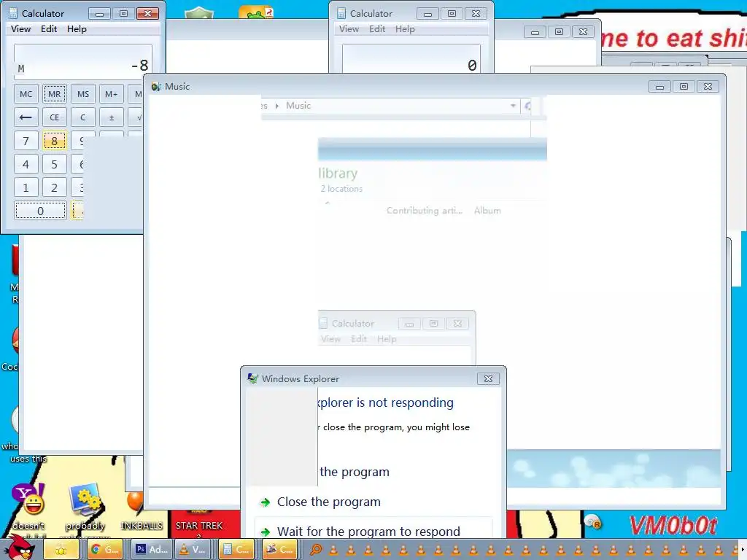Open View menu in front Calculator
Screen dimensions: 747x560
point(20,29)
